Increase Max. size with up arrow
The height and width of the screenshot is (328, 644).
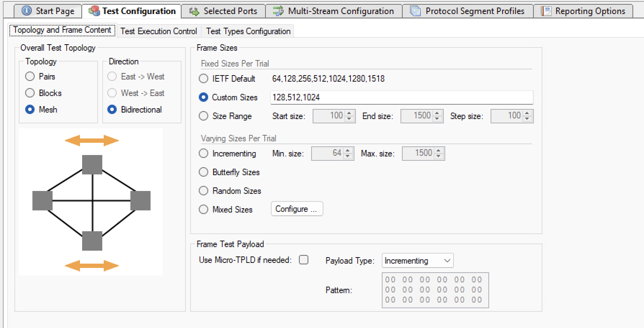click(438, 150)
